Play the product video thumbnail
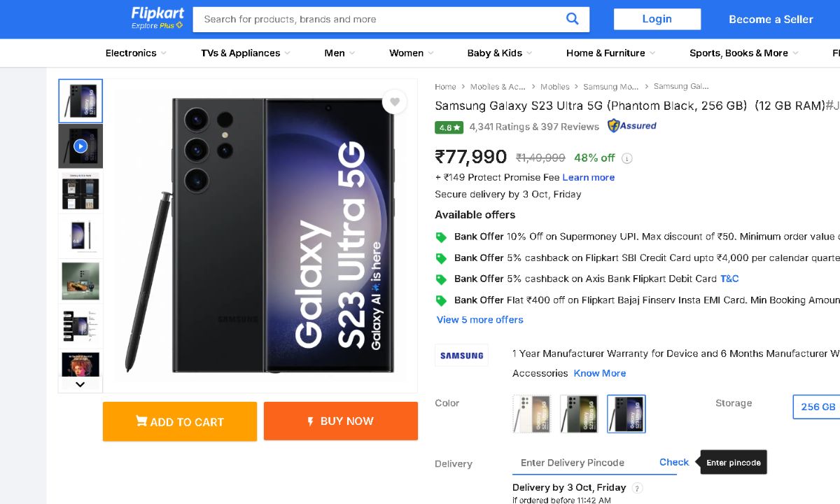 80,146
